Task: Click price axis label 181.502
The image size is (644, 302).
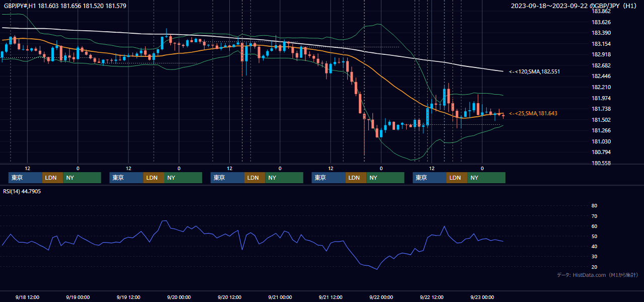Action: (x=601, y=120)
